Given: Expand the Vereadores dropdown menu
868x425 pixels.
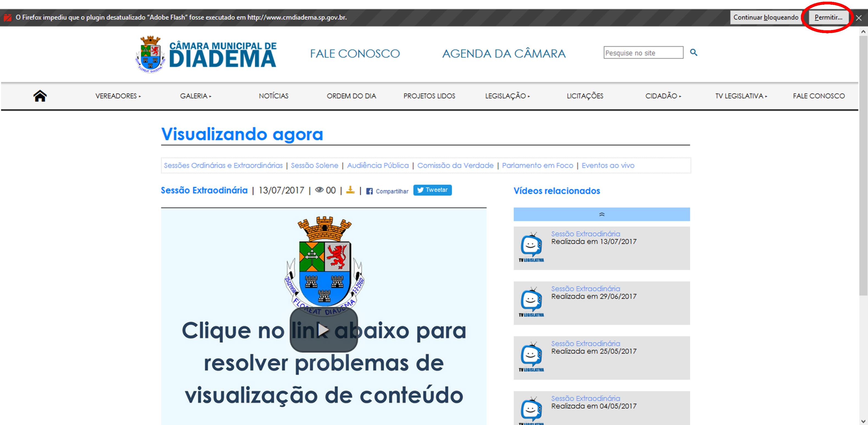Looking at the screenshot, I should coord(118,96).
